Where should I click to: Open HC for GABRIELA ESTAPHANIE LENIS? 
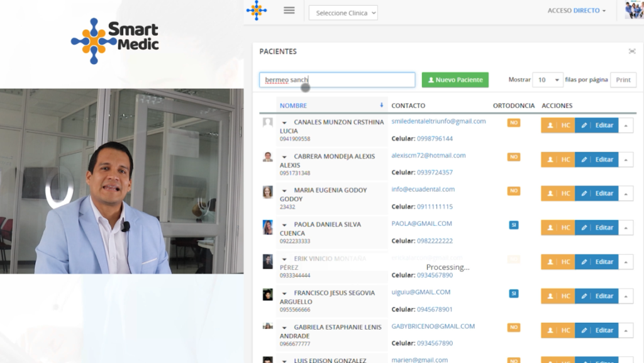(x=558, y=330)
